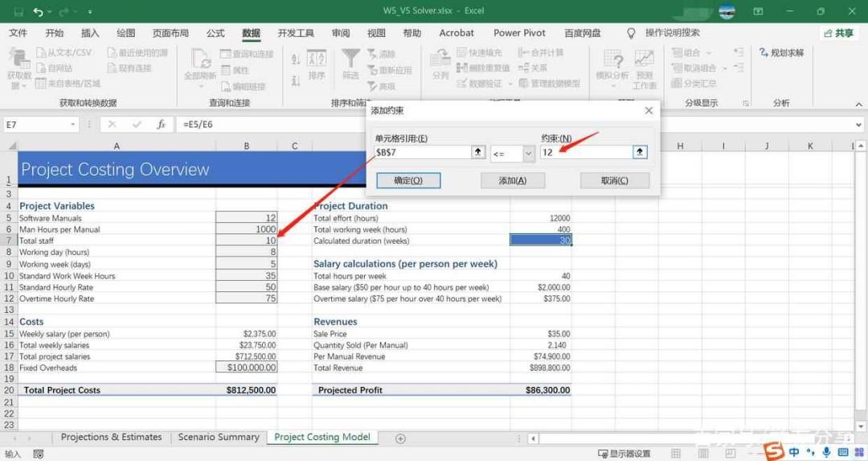Image resolution: width=868 pixels, height=461 pixels.
Task: Click the cell reference range selector icon
Action: pos(478,152)
